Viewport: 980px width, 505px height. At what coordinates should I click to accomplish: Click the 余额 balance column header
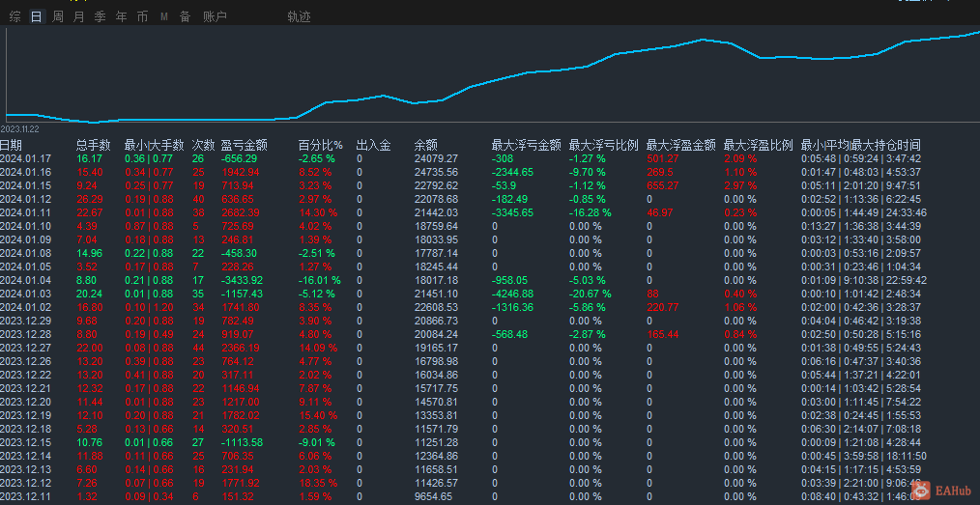tap(426, 145)
